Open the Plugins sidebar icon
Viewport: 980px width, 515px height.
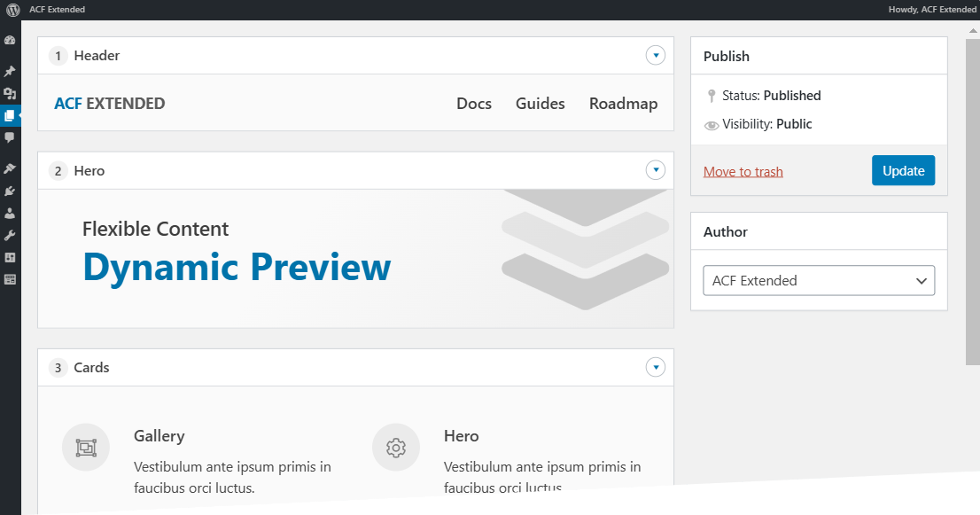tap(10, 191)
